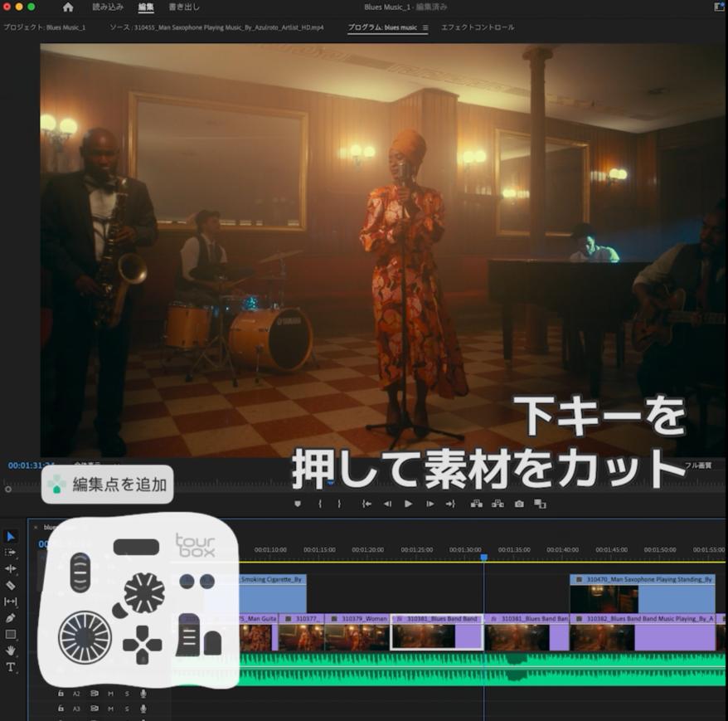Toggle track lock for A3
The width and height of the screenshot is (728, 721).
click(x=61, y=709)
